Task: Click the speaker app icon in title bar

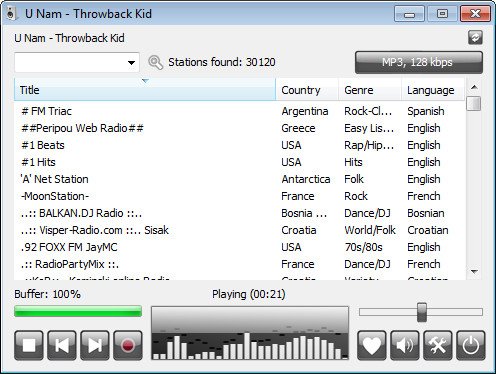Action: click(x=11, y=14)
